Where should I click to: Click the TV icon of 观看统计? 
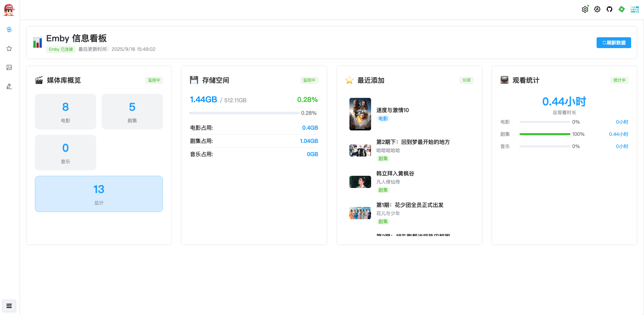point(505,80)
